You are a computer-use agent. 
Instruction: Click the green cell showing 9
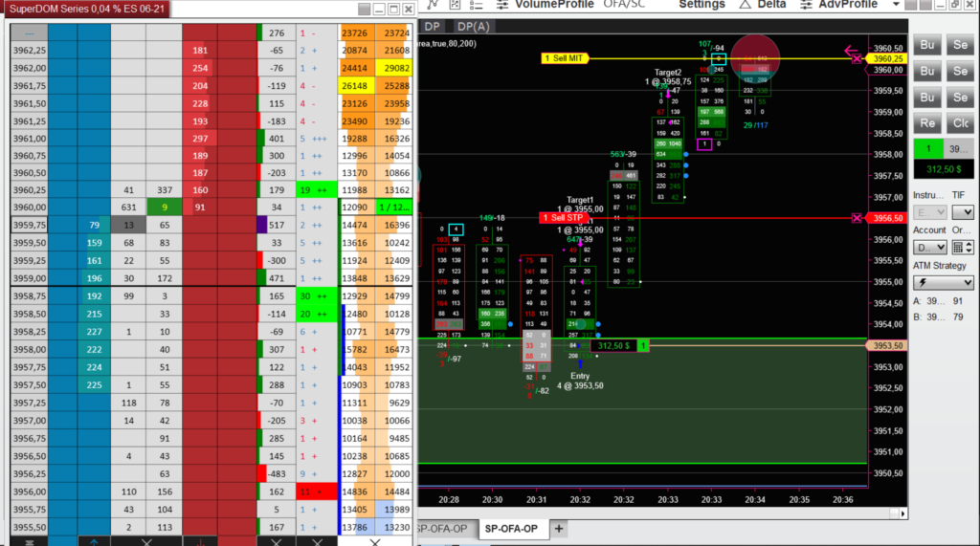click(x=165, y=207)
